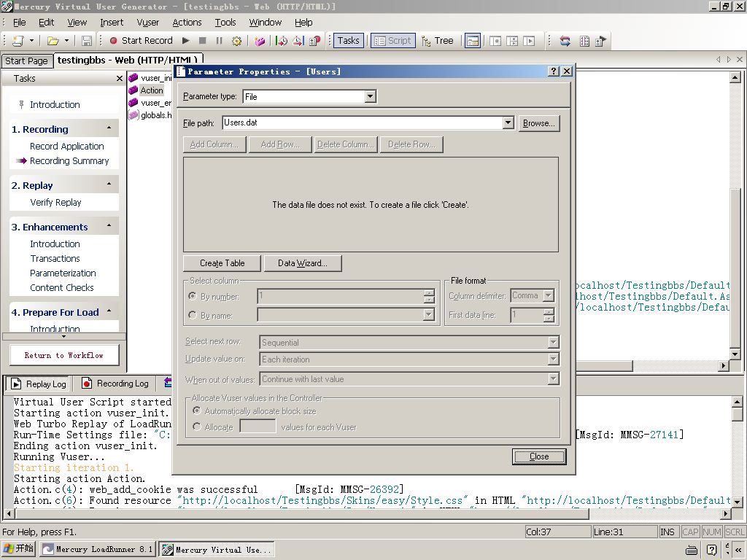747x560 pixels.
Task: Select the globals.h item in the tree
Action: pyautogui.click(x=156, y=115)
